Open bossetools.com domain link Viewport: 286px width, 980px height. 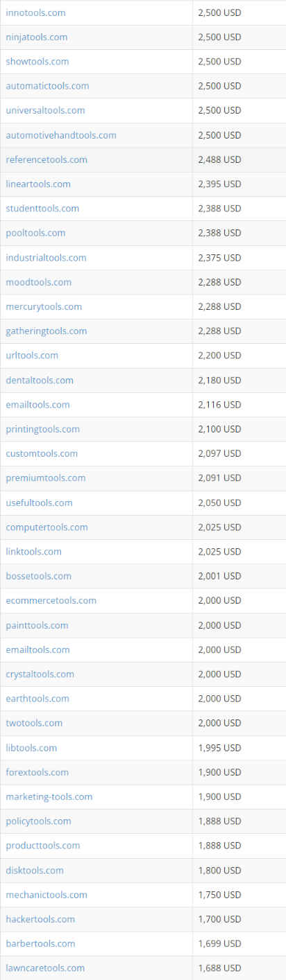38,576
